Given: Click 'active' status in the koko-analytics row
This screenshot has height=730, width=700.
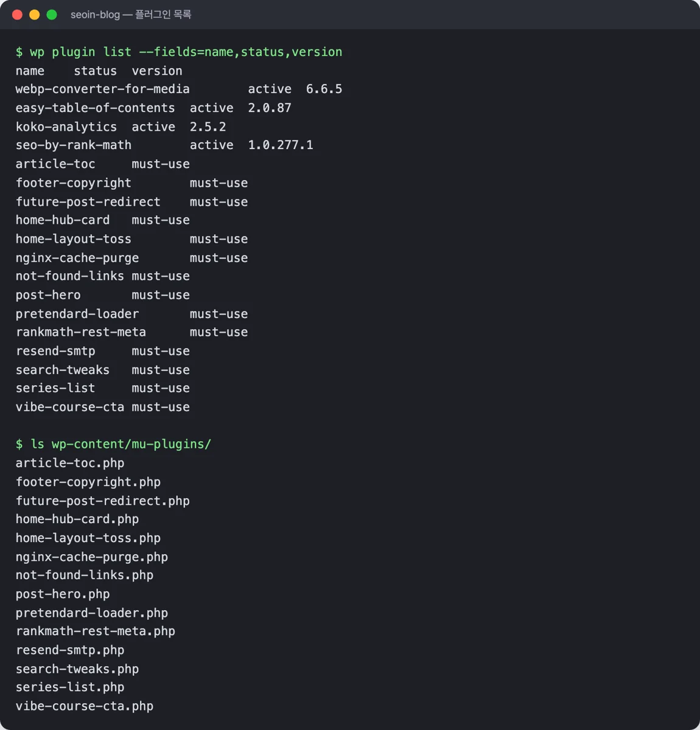Looking at the screenshot, I should point(153,127).
